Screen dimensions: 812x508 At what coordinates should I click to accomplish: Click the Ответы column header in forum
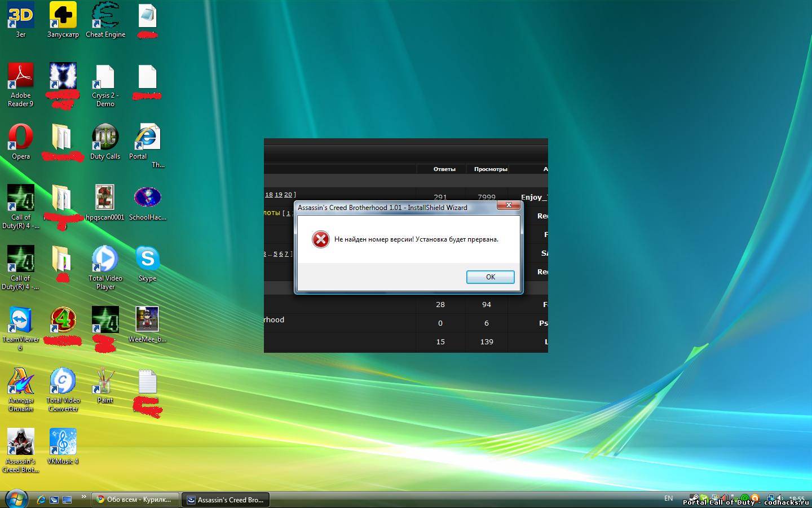(x=444, y=169)
